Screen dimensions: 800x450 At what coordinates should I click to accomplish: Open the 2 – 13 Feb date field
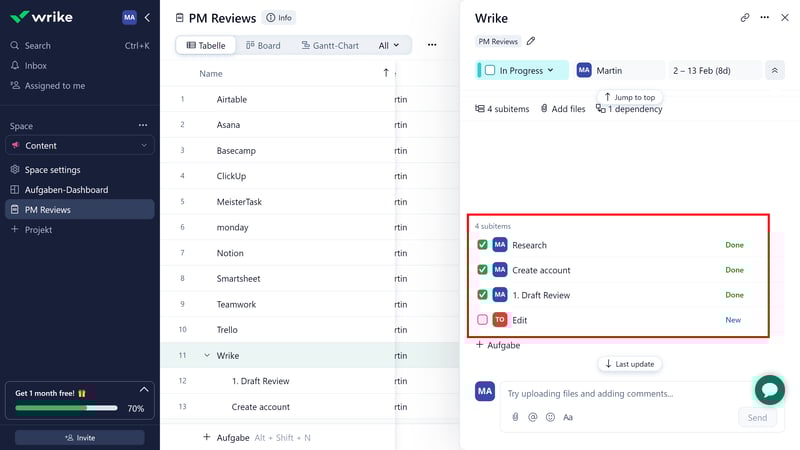coord(715,70)
